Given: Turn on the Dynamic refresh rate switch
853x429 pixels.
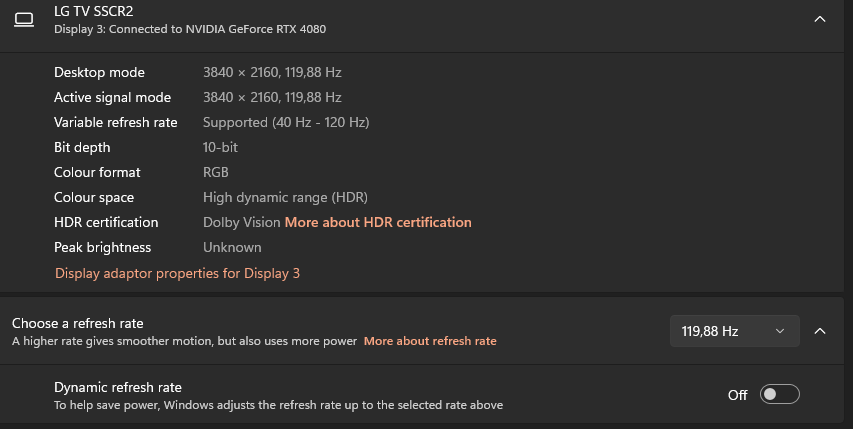Looking at the screenshot, I should point(780,395).
